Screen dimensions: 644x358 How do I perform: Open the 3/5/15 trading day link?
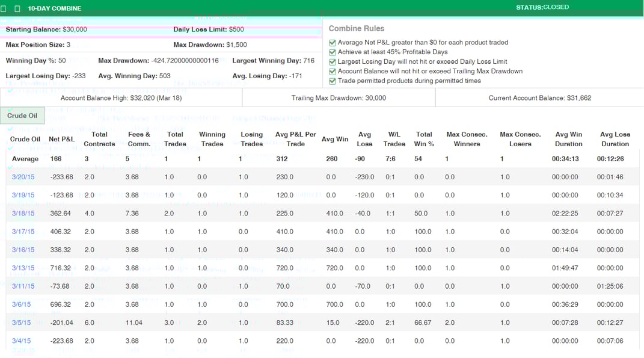pos(21,323)
